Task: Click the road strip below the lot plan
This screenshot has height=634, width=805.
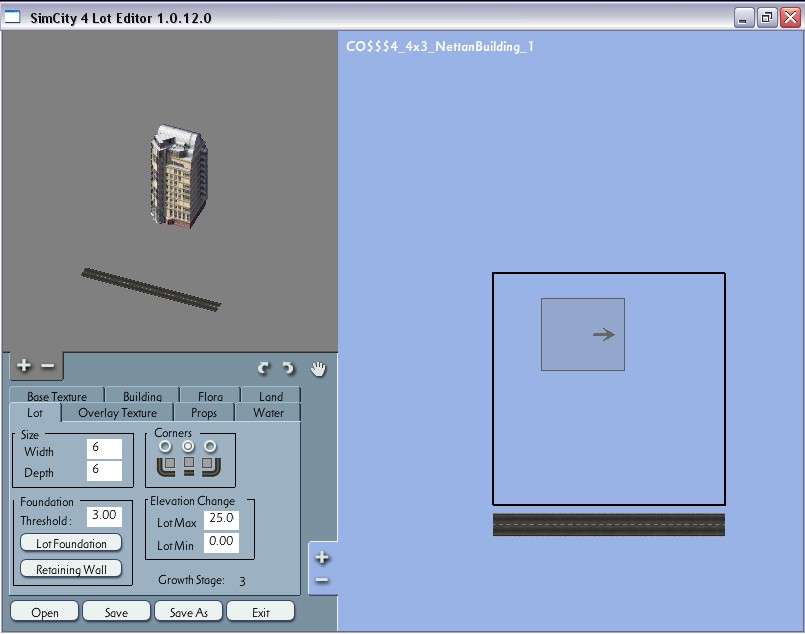Action: pos(608,525)
